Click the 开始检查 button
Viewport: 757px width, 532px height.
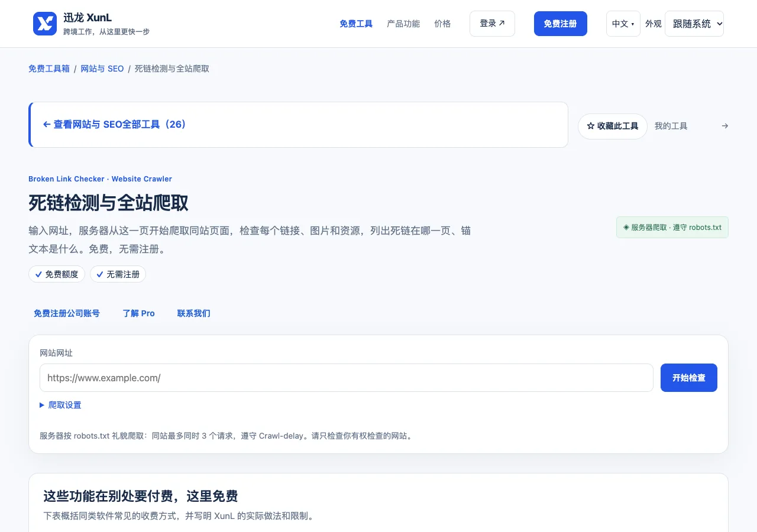click(x=689, y=378)
